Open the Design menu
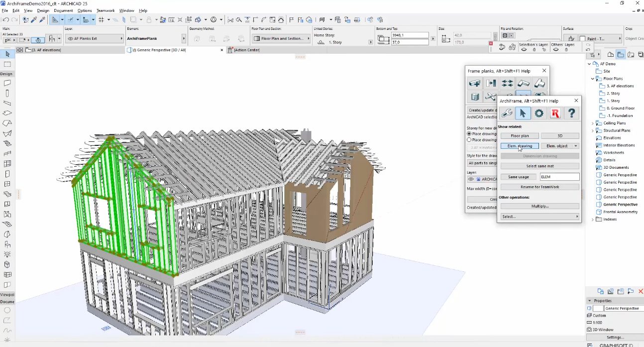Viewport: 644px width, 347px height. [43, 10]
